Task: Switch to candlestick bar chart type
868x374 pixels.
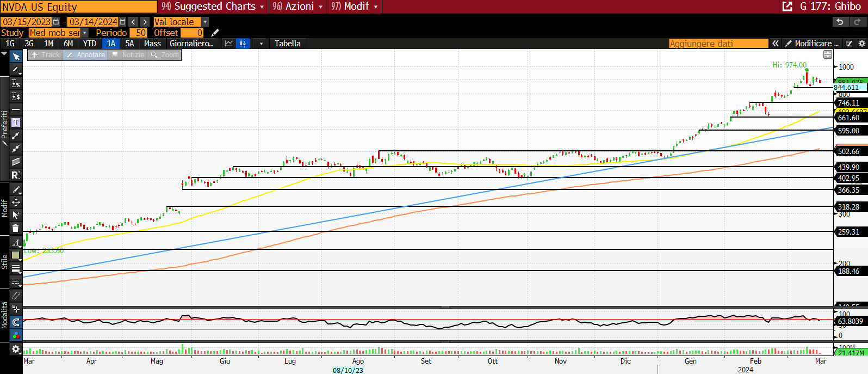Action: (243, 44)
